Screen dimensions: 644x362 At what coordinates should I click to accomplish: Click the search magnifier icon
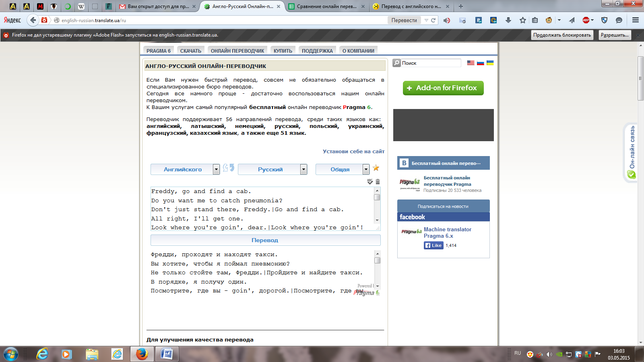[396, 63]
